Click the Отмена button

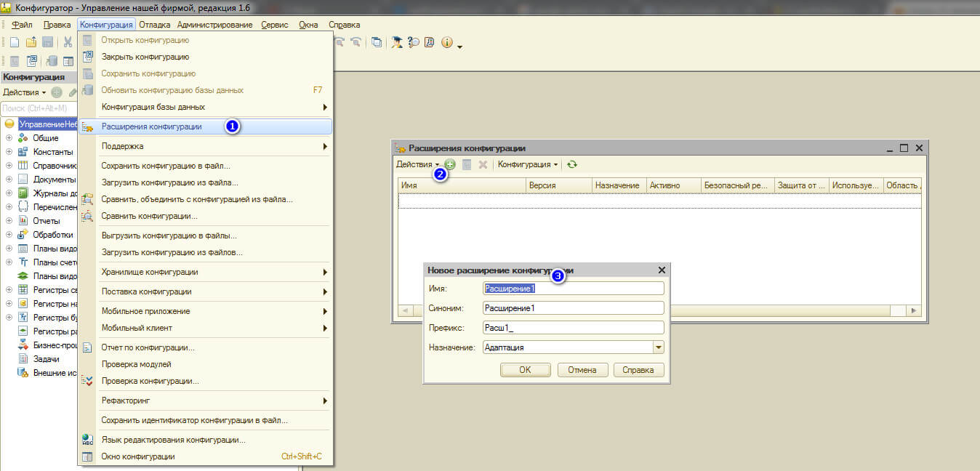[x=582, y=370]
